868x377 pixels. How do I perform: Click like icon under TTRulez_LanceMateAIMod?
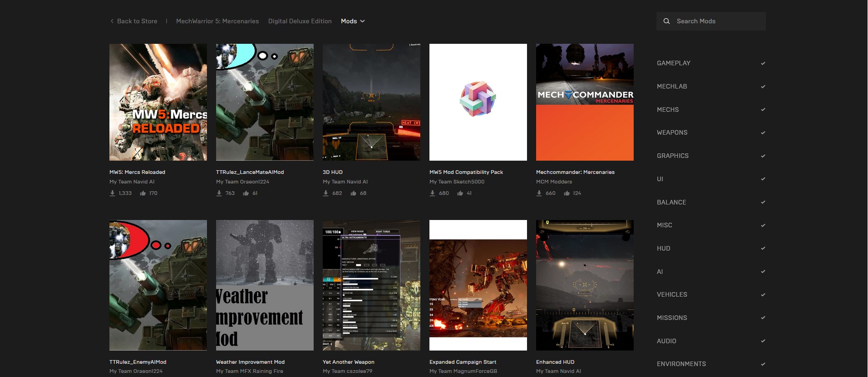[246, 193]
